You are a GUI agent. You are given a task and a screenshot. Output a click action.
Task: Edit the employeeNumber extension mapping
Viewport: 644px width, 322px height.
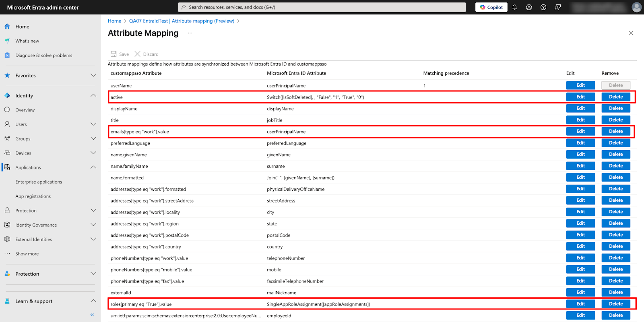point(580,316)
